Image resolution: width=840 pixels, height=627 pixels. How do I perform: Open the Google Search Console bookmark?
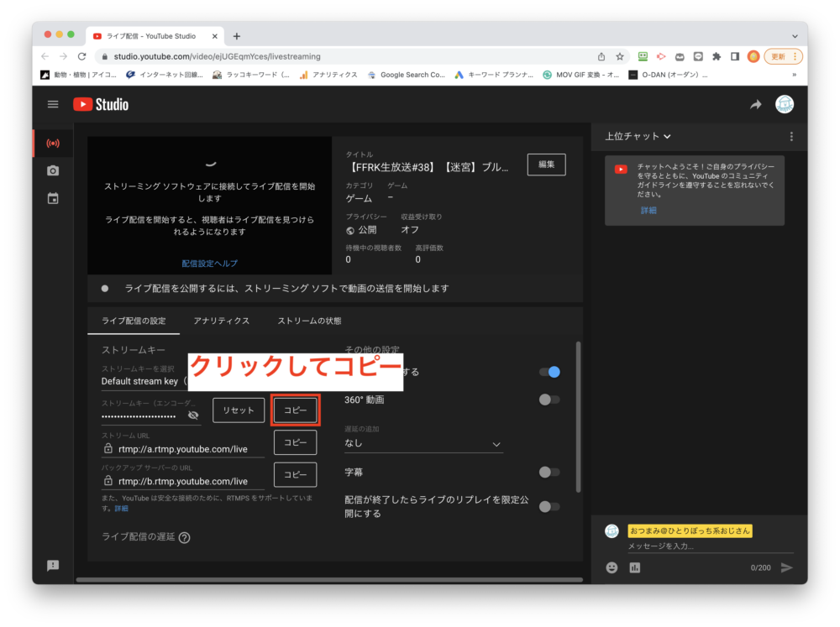pyautogui.click(x=406, y=75)
